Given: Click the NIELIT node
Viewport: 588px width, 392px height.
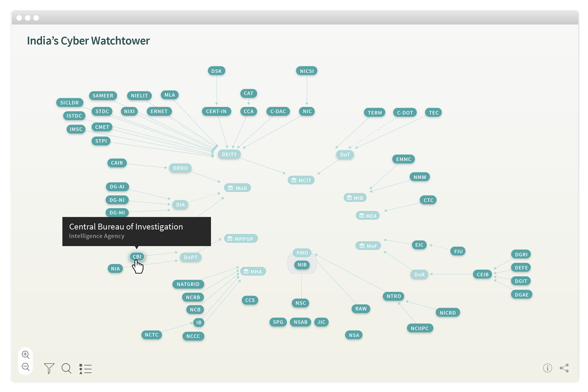Looking at the screenshot, I should tap(139, 96).
